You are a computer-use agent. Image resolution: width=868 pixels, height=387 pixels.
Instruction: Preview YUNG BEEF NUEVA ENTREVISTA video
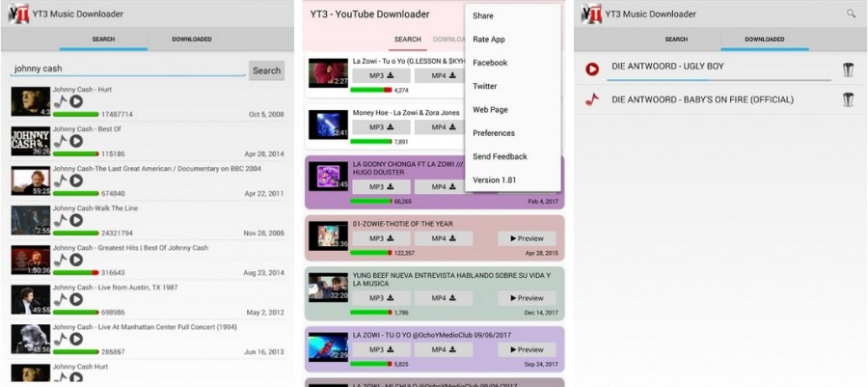tap(527, 298)
